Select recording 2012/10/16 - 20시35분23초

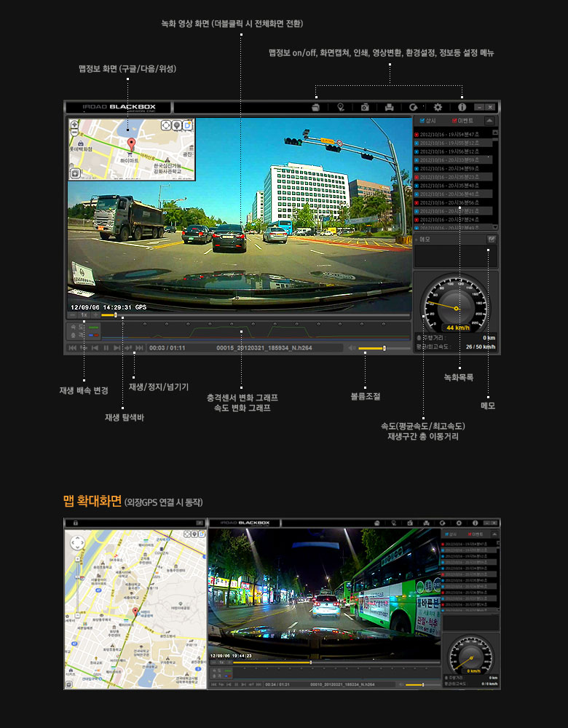coord(453,177)
